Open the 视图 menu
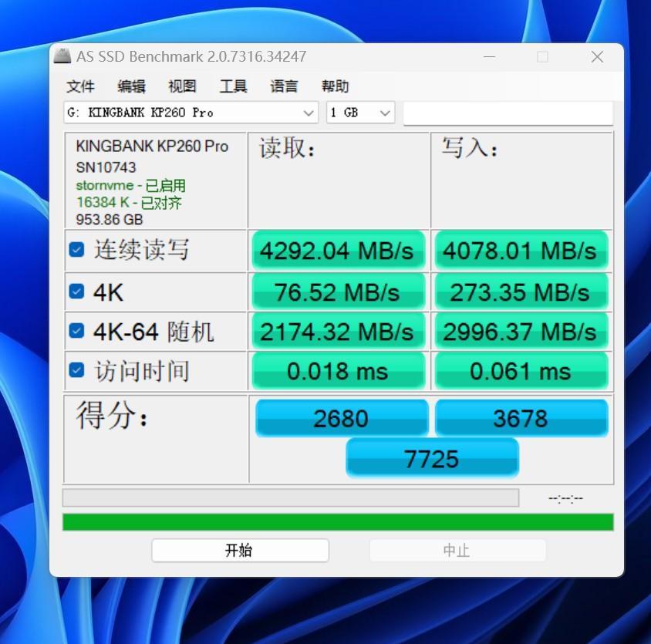Viewport: 651px width, 644px height. tap(182, 86)
